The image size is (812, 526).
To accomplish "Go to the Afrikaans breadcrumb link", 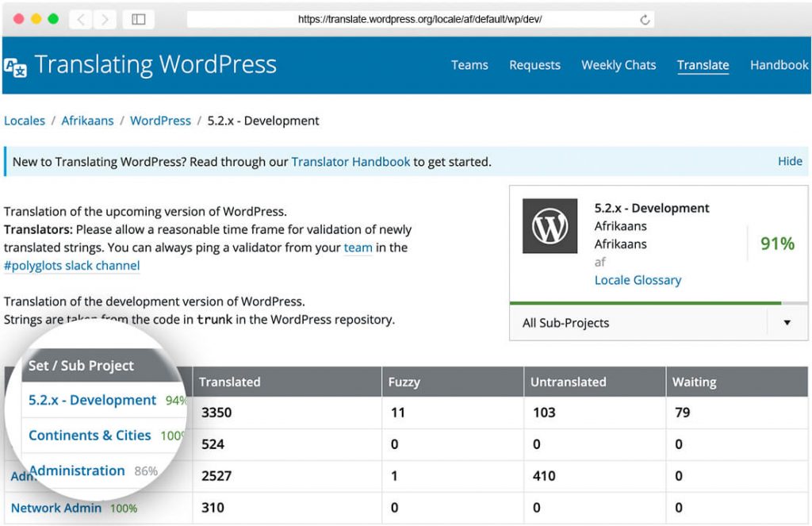I will pyautogui.click(x=87, y=121).
